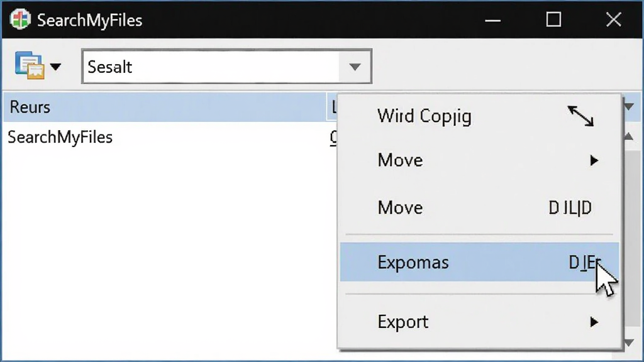
Task: Open the Export submenu entry
Action: pos(479,322)
